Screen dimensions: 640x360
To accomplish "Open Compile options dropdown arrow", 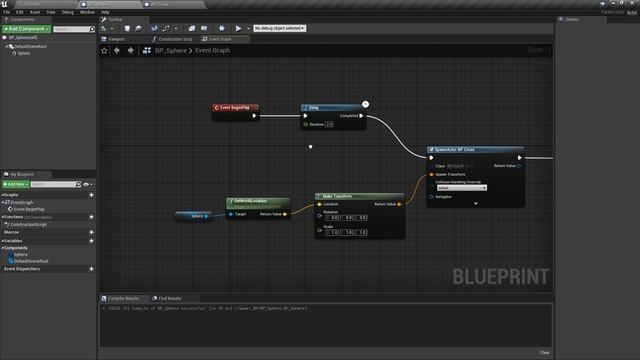I will click(112, 29).
